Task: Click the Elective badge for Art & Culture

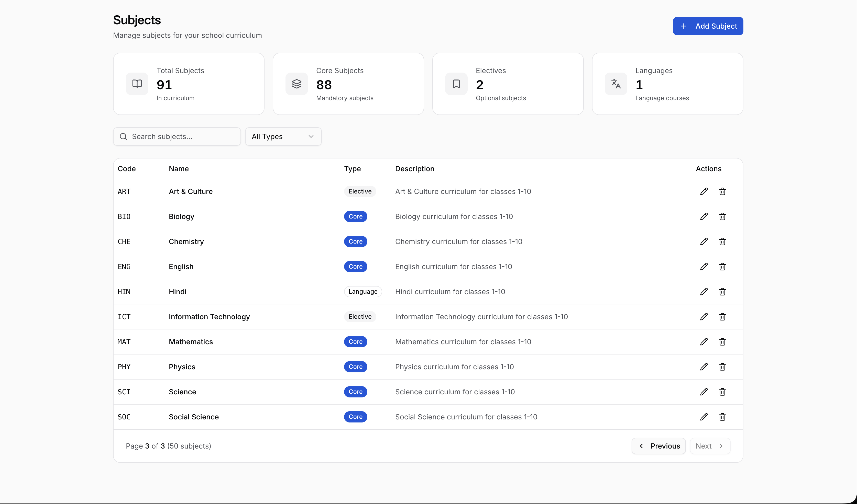Action: click(359, 191)
